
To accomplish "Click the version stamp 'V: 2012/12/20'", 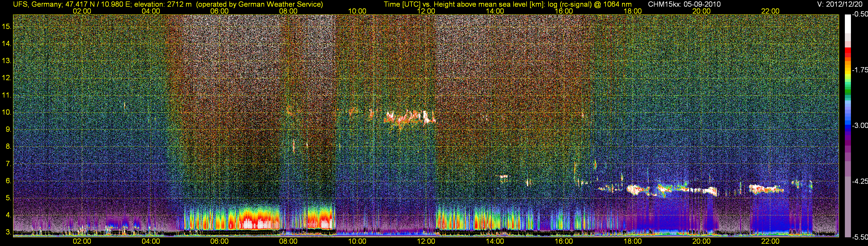I will point(839,4).
